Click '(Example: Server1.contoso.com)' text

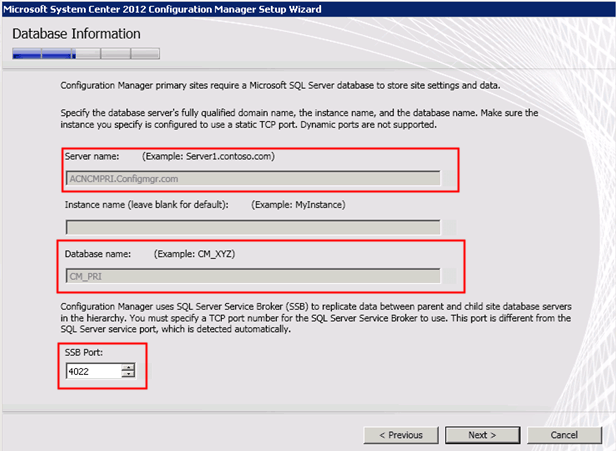tap(208, 156)
